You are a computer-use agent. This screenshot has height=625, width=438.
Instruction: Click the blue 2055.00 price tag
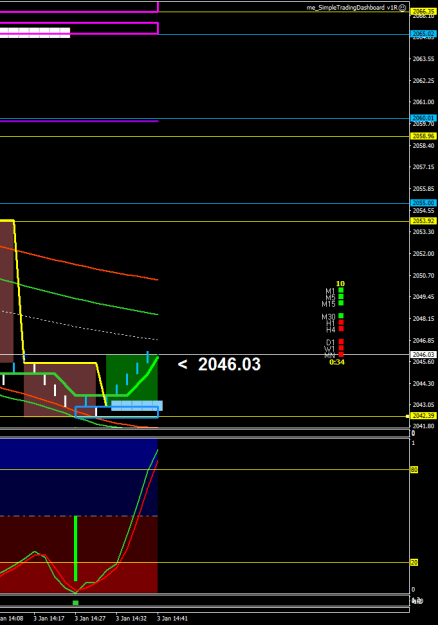tap(423, 203)
